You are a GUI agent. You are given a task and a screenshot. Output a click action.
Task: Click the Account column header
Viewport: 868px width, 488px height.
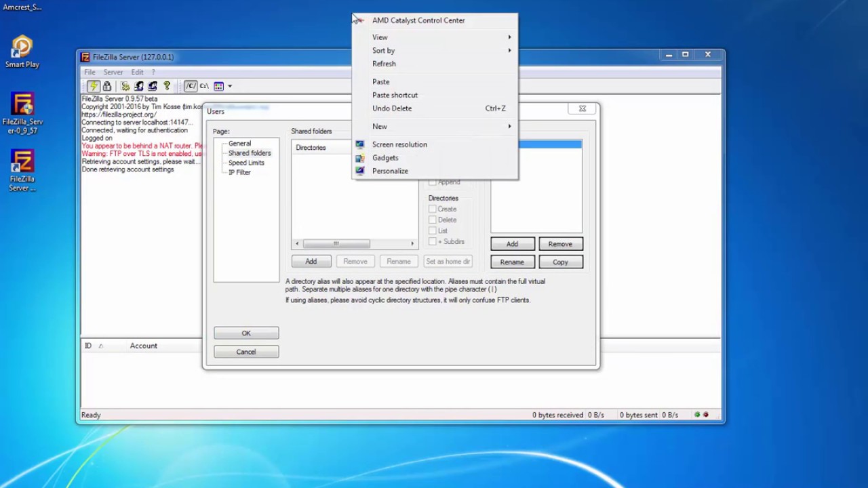click(143, 346)
